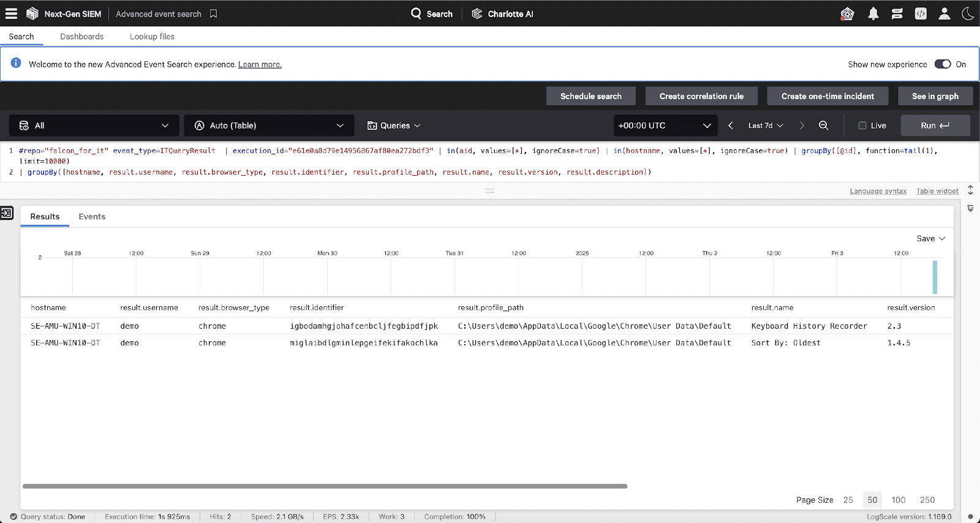
Task: Open the Last 7d time range dropdown
Action: pos(766,126)
